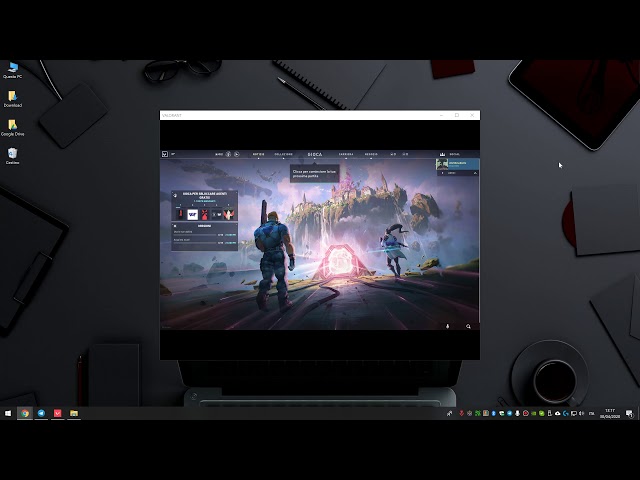Open File Explorer from the taskbar

[74, 412]
